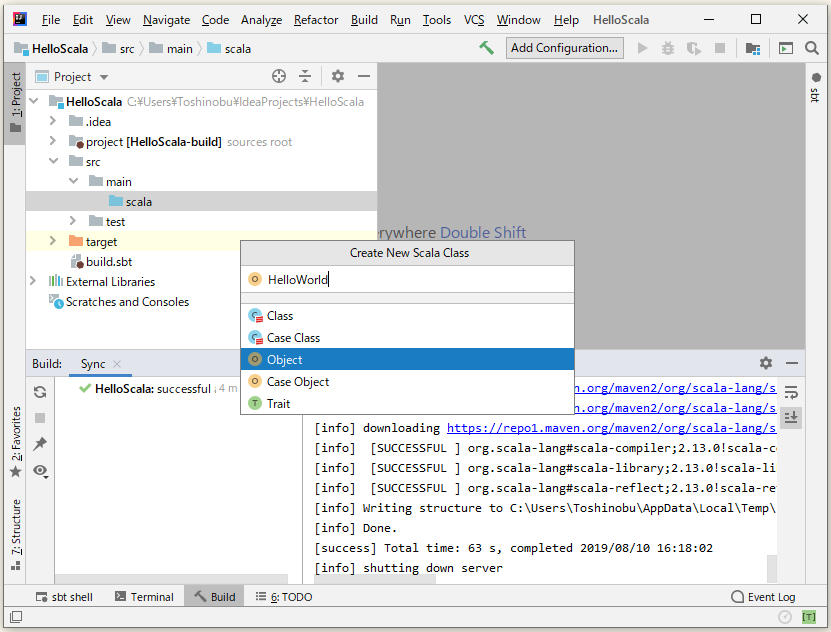Select Class in the kind list

pyautogui.click(x=407, y=316)
